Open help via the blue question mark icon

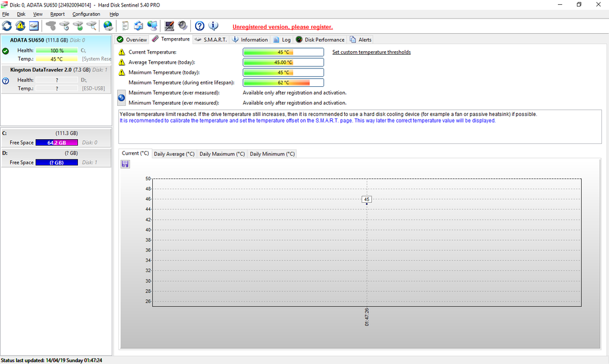click(x=200, y=26)
